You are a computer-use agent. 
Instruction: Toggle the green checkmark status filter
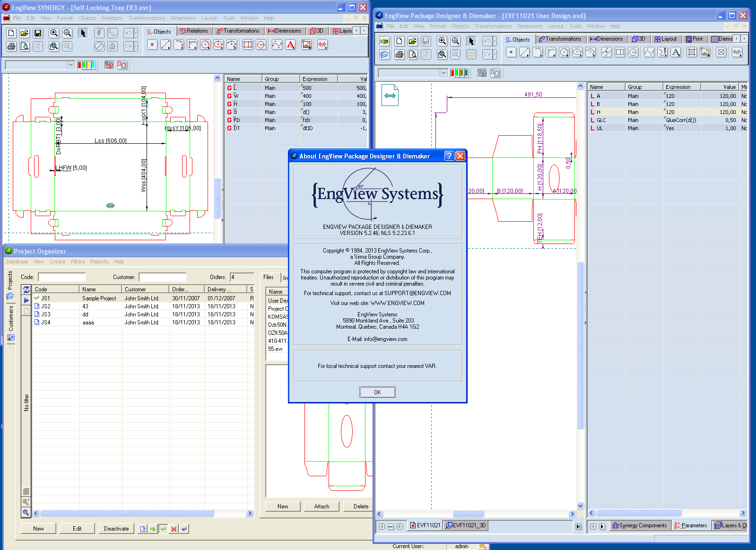click(163, 529)
